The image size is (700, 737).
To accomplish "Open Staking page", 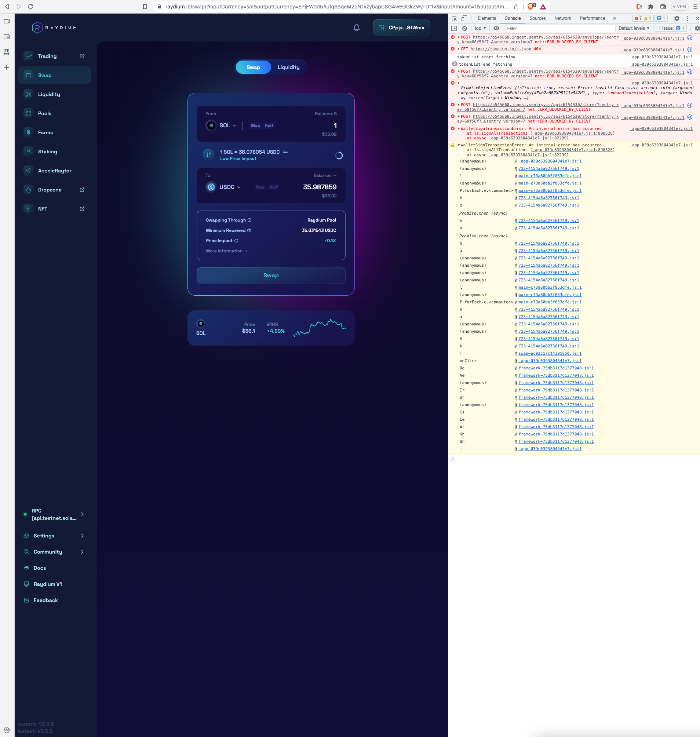I will point(54,152).
